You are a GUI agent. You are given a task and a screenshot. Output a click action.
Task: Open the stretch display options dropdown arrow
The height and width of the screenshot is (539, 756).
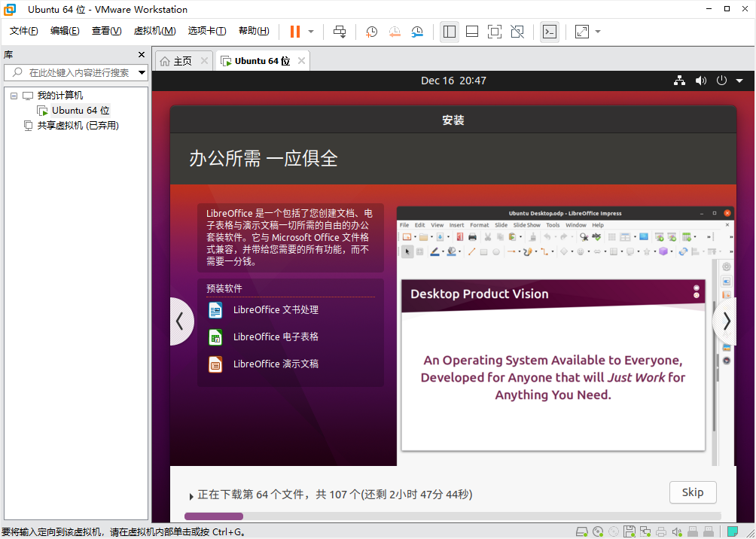[598, 32]
